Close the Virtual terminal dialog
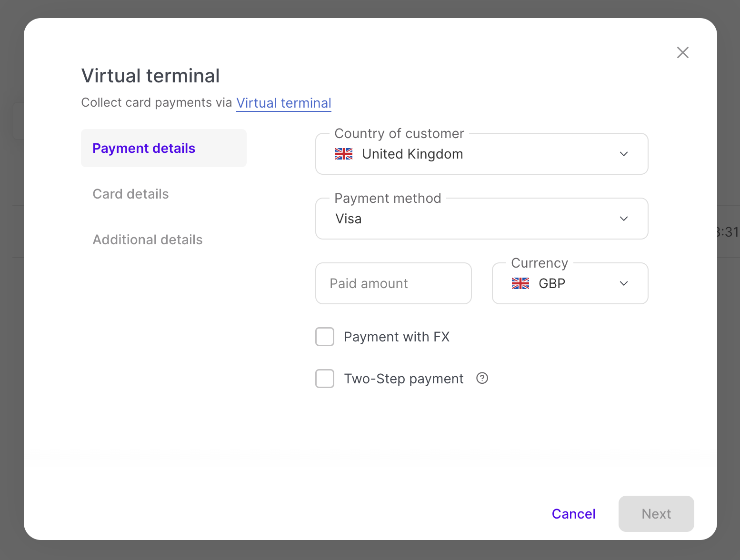 pyautogui.click(x=682, y=52)
